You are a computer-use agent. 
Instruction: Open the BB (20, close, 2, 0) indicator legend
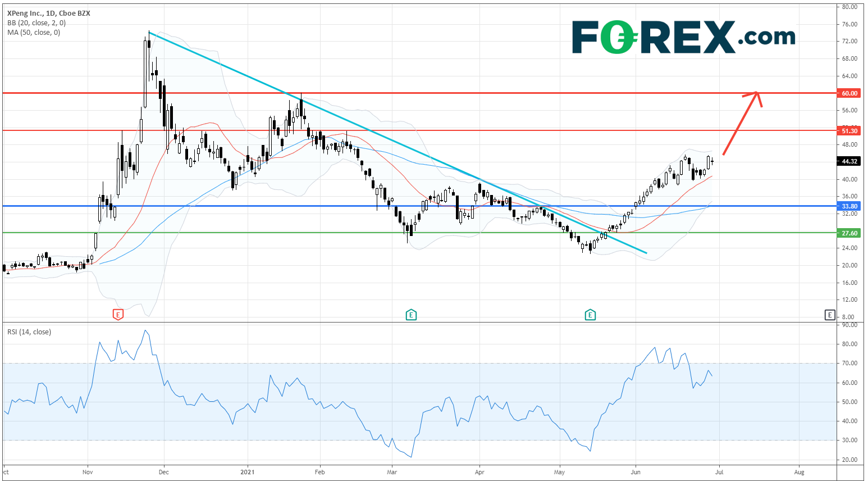tap(36, 23)
